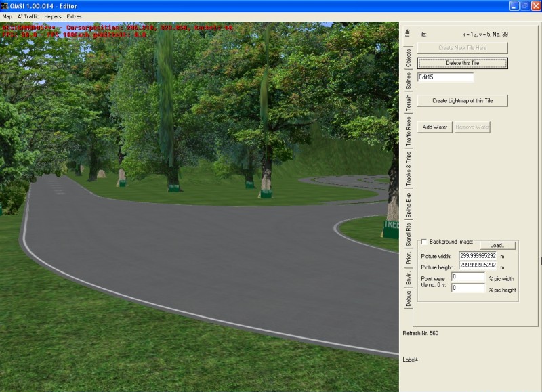Open the Tracks & Trips tab
The height and width of the screenshot is (392, 542).
[x=408, y=169]
